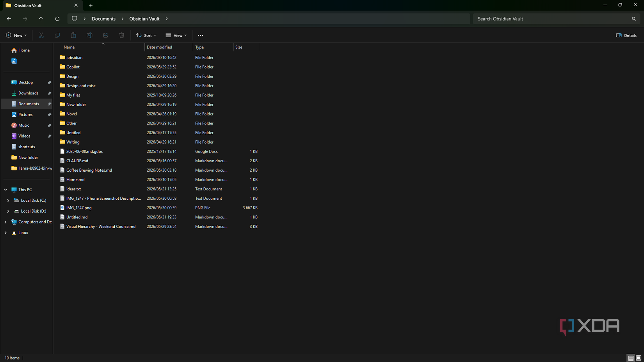Image resolution: width=644 pixels, height=362 pixels.
Task: Click the forward navigation arrow
Action: (25, 19)
